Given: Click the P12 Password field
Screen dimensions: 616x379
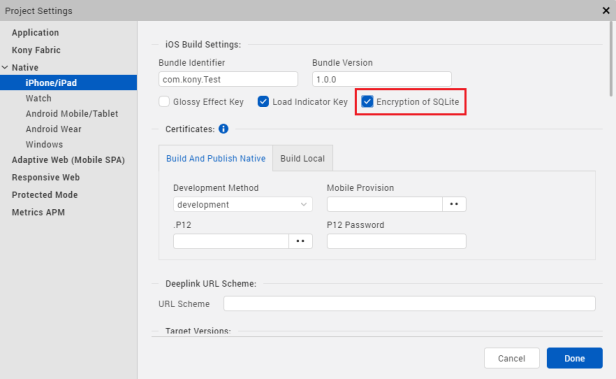Looking at the screenshot, I should click(x=397, y=241).
